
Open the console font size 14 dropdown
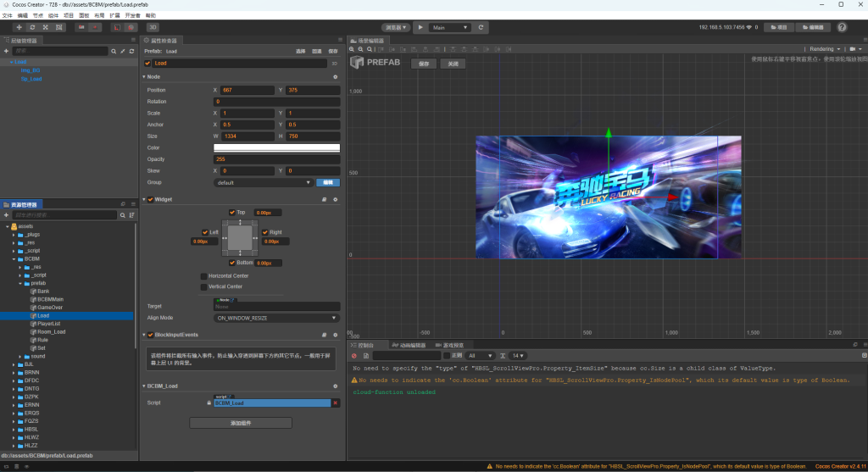tap(518, 356)
